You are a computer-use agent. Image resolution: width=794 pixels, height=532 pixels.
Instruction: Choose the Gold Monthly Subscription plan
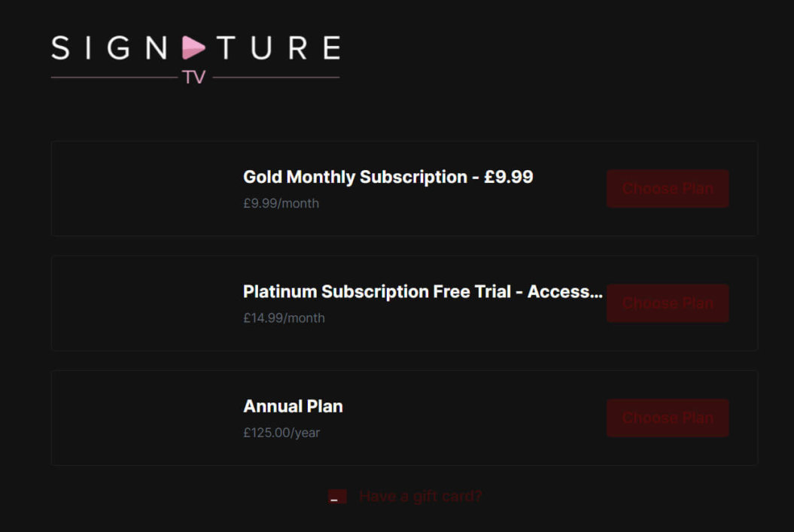point(668,188)
